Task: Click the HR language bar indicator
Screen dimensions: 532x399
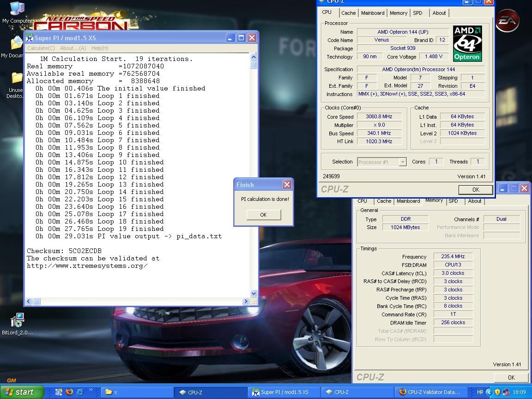Action: point(480,392)
